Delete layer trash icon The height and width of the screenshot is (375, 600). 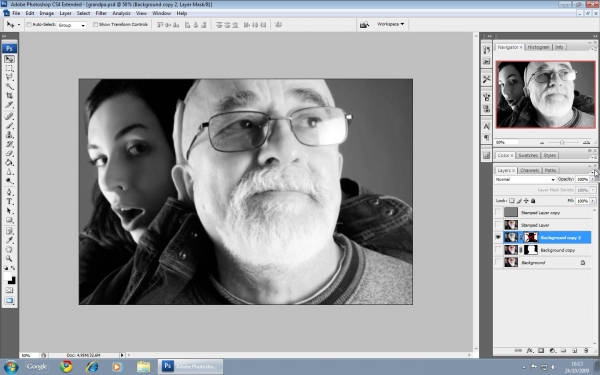[586, 350]
